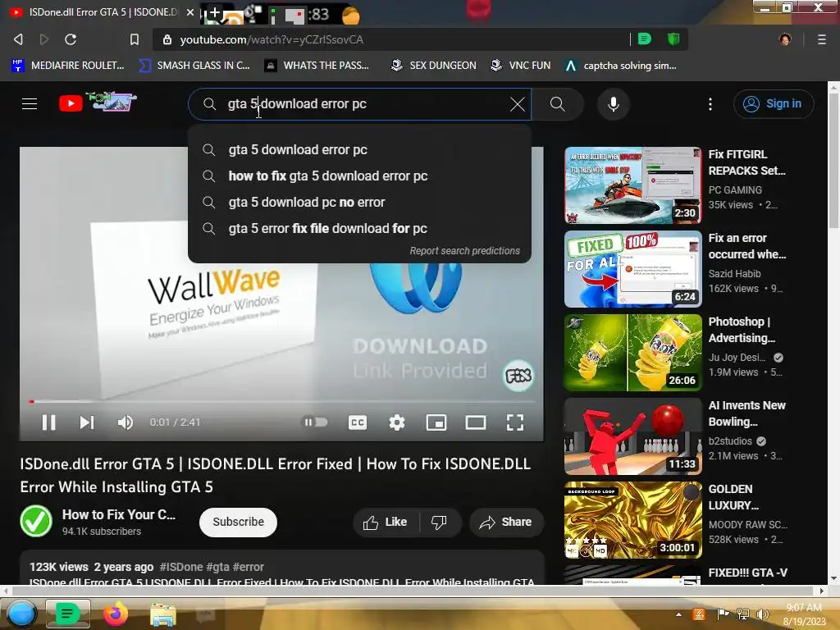Go to YouTube home via logo
This screenshot has width=840, height=630.
pyautogui.click(x=98, y=102)
